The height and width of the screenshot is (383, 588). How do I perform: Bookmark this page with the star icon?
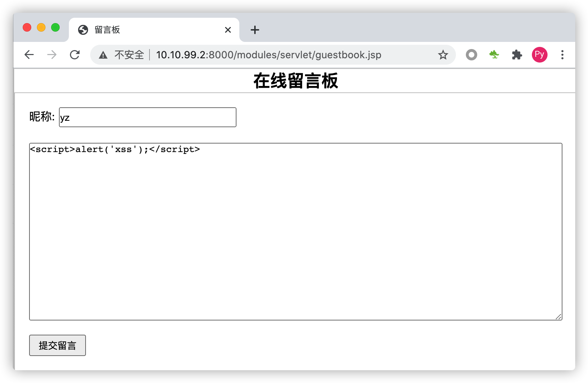coord(443,55)
